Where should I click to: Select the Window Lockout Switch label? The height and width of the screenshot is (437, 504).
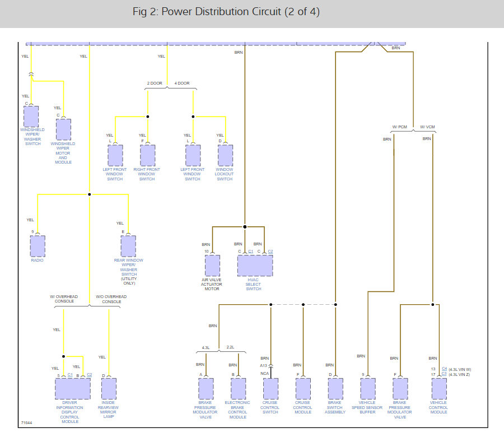coord(225,174)
